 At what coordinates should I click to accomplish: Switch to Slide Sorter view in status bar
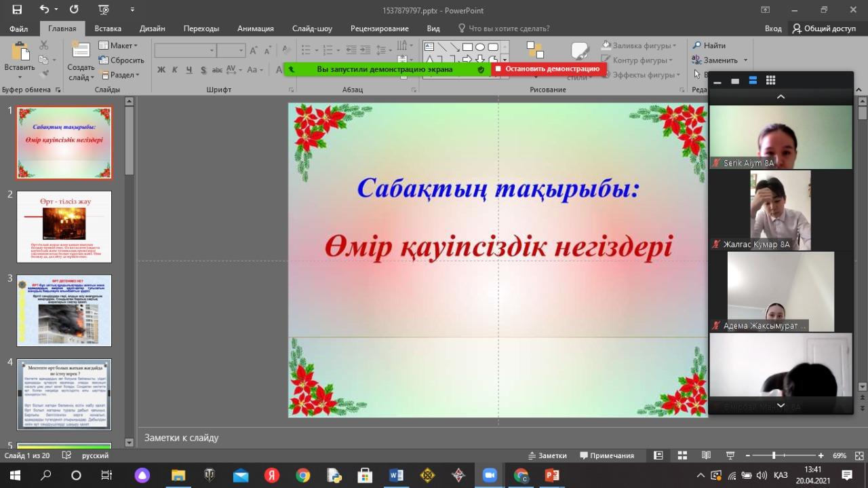682,455
